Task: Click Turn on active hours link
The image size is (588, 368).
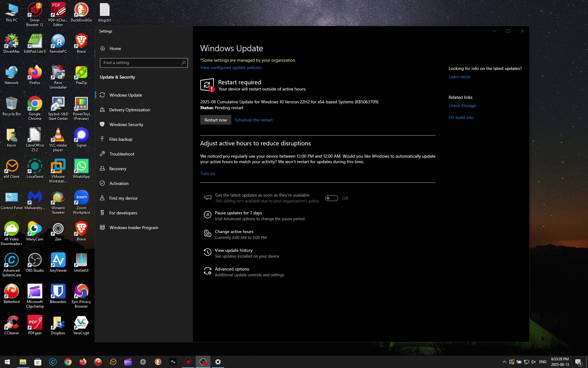Action: click(207, 174)
